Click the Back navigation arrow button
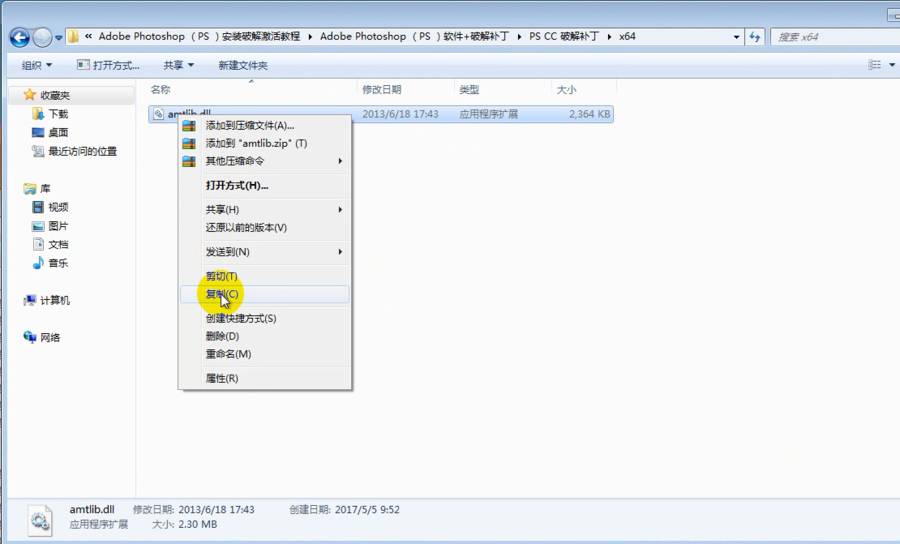This screenshot has width=900, height=544. pos(20,38)
